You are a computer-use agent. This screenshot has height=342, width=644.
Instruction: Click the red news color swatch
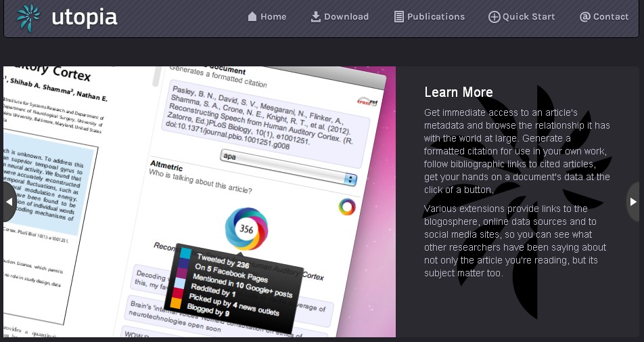(x=177, y=293)
